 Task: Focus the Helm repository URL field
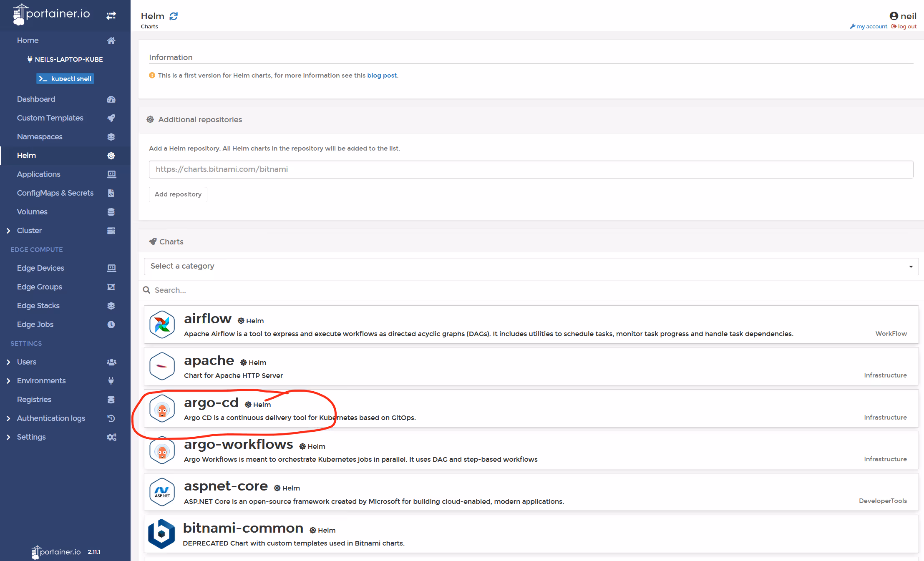pos(531,169)
